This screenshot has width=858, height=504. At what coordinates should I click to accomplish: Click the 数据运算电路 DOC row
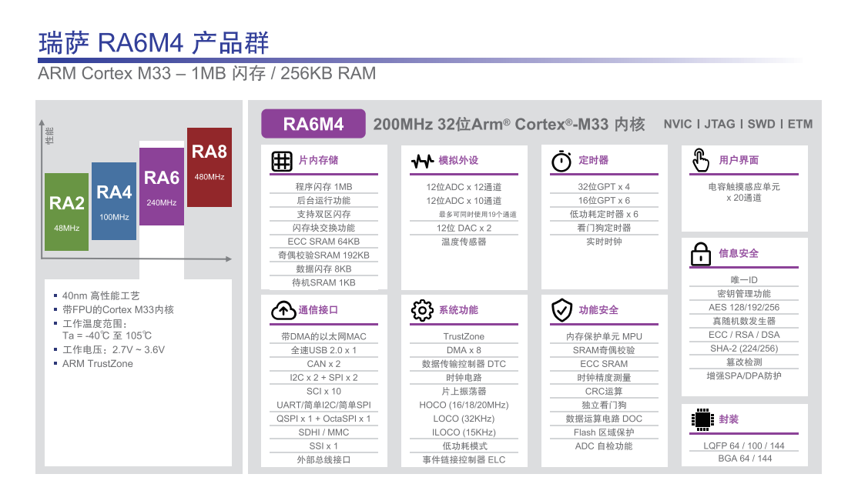(604, 418)
